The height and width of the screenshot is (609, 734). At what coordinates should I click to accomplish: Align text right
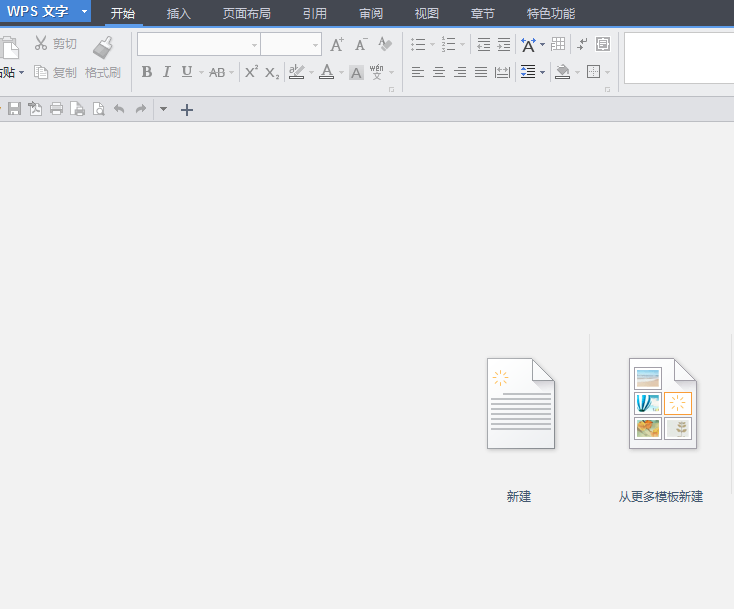[460, 72]
